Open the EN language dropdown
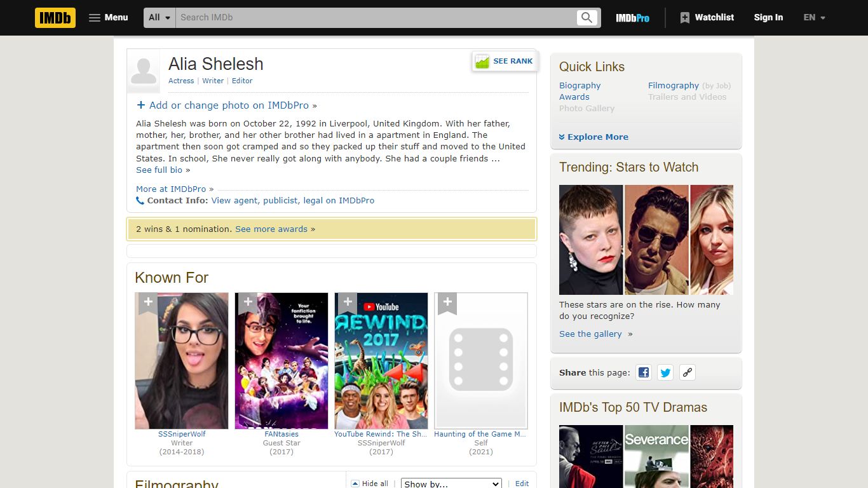This screenshot has width=868, height=488. 814,18
